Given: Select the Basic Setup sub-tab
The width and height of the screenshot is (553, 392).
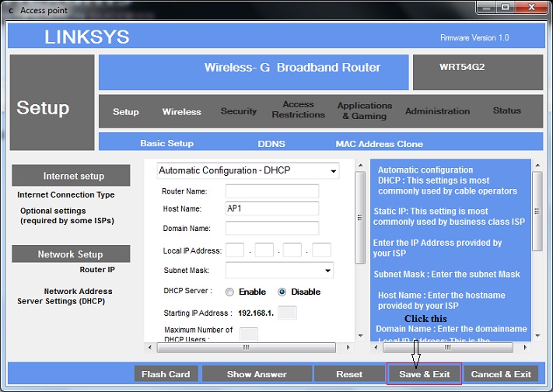Looking at the screenshot, I should pyautogui.click(x=166, y=143).
